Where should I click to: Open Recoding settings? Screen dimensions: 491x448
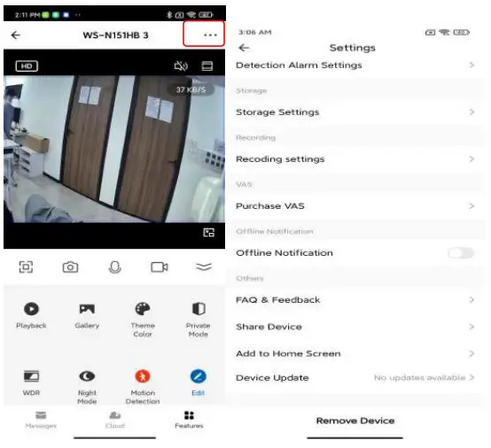[x=355, y=159]
